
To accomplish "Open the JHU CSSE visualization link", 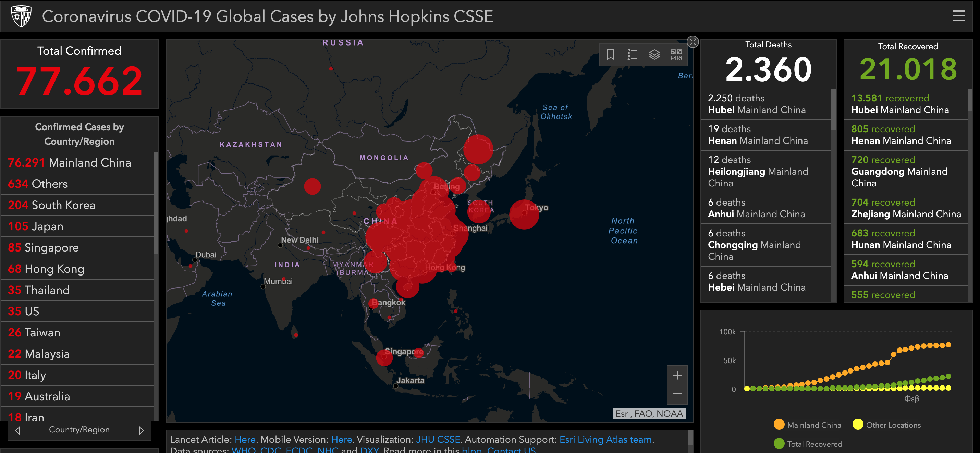I will coord(438,439).
